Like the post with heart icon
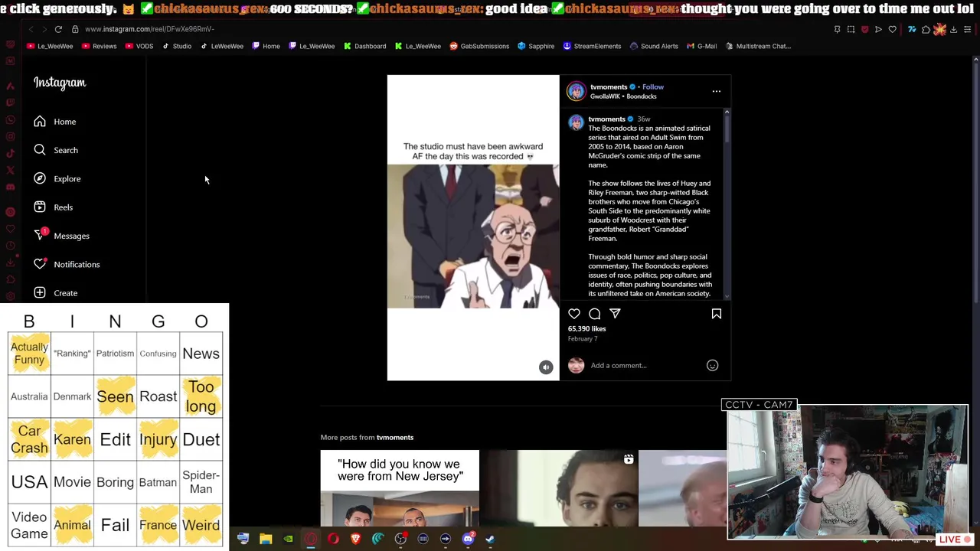This screenshot has height=551, width=980. click(x=574, y=314)
